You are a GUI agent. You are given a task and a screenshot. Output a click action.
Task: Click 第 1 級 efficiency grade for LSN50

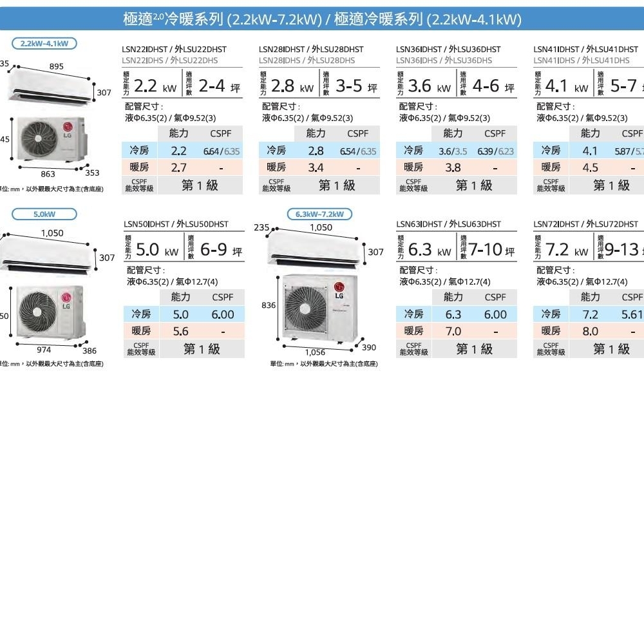click(202, 350)
